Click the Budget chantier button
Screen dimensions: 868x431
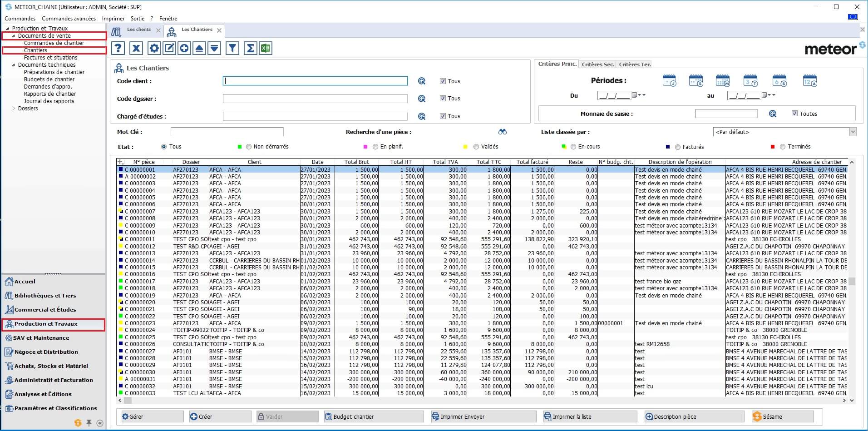pos(374,416)
